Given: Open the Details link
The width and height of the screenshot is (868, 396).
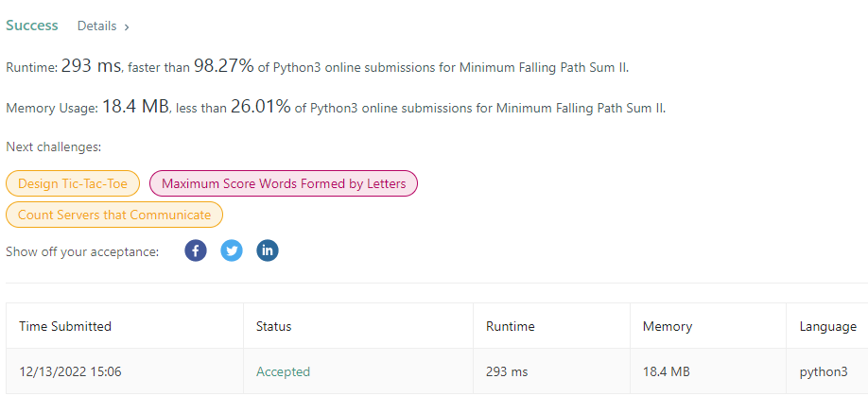Looking at the screenshot, I should [x=95, y=26].
